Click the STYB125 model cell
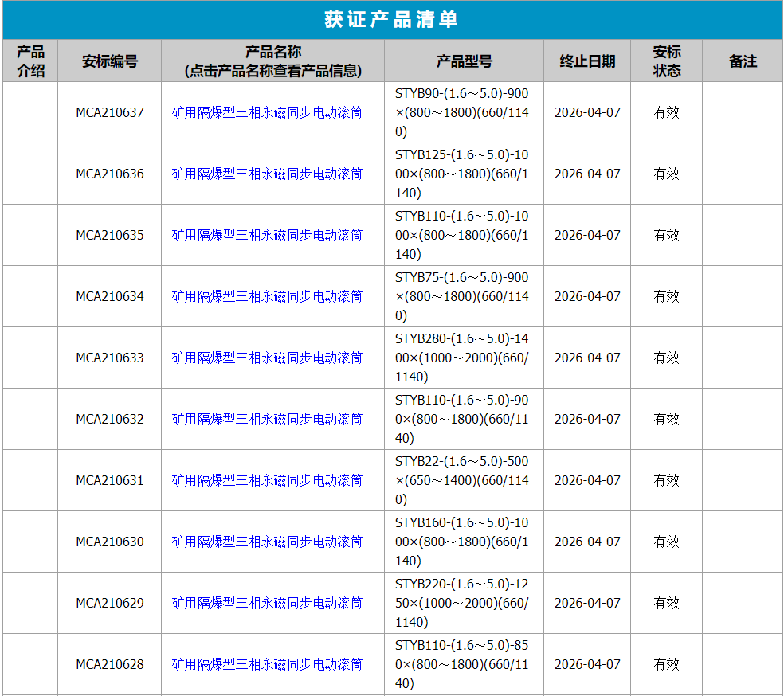 (x=464, y=174)
